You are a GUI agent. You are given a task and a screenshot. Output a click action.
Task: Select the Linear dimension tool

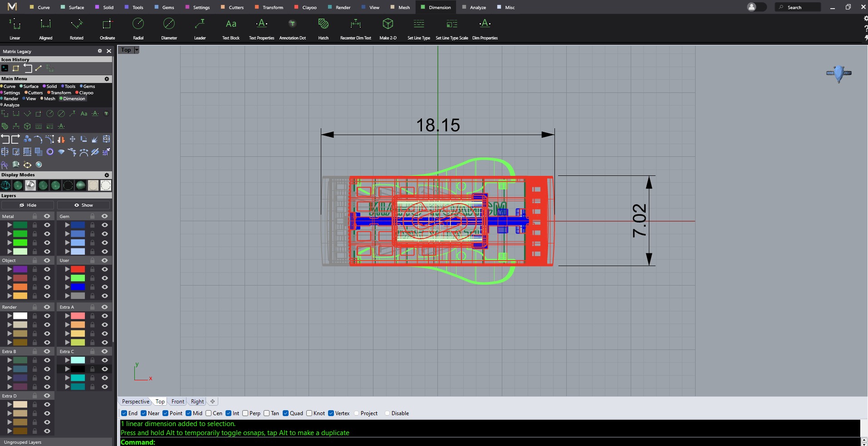(15, 29)
